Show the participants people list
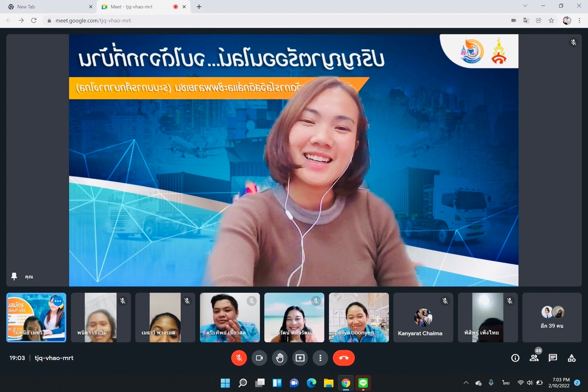The image size is (588, 392). pyautogui.click(x=534, y=358)
